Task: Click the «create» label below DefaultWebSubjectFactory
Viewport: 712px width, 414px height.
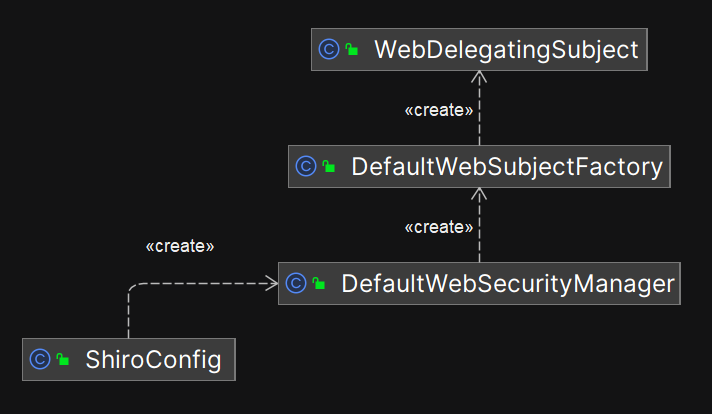Action: (x=438, y=227)
